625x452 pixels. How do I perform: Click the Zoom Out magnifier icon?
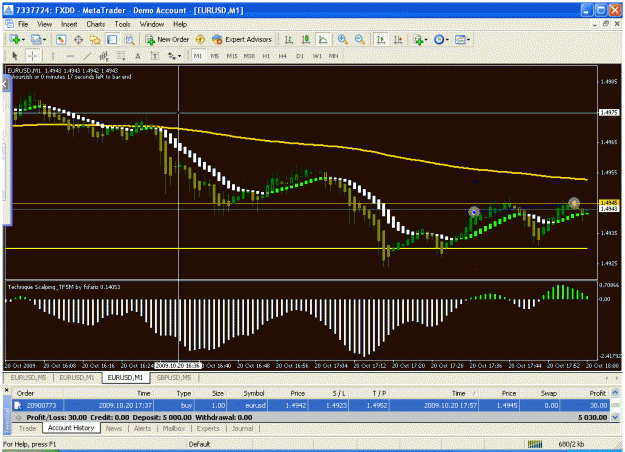pos(360,39)
